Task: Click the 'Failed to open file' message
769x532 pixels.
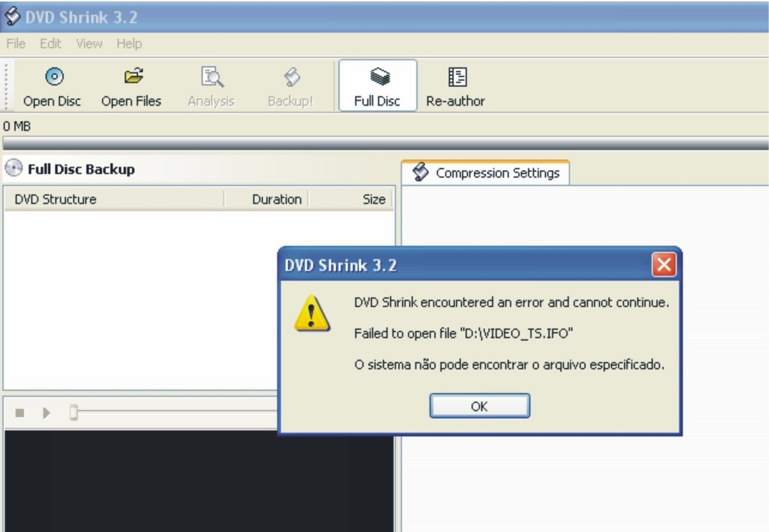Action: pos(463,333)
